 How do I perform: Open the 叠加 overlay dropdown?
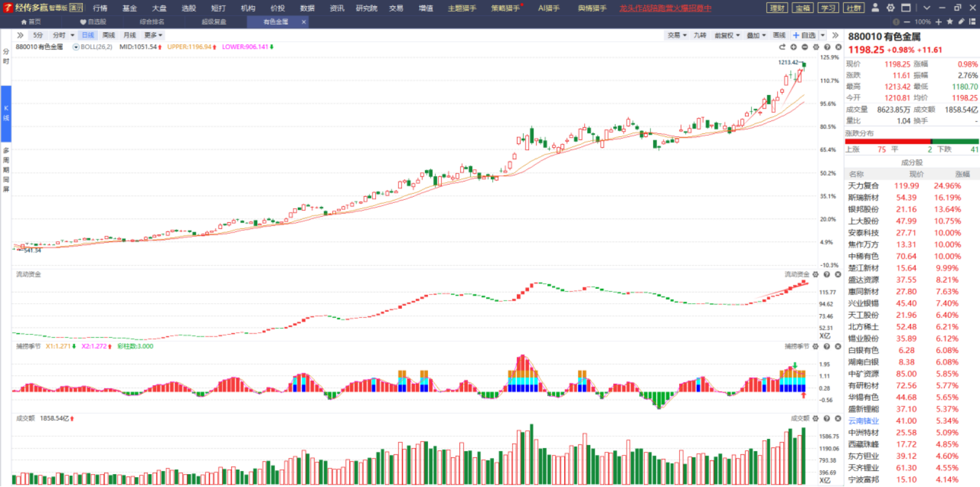(x=756, y=35)
